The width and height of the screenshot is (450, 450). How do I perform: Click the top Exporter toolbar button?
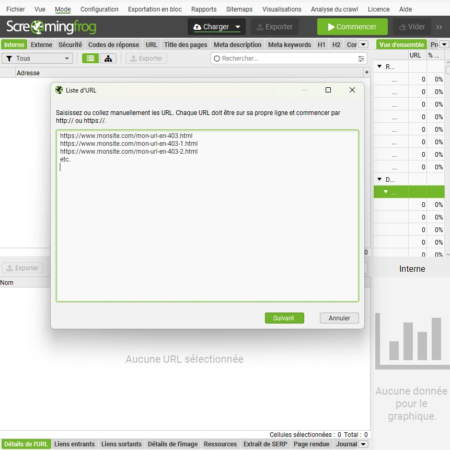pyautogui.click(x=275, y=27)
